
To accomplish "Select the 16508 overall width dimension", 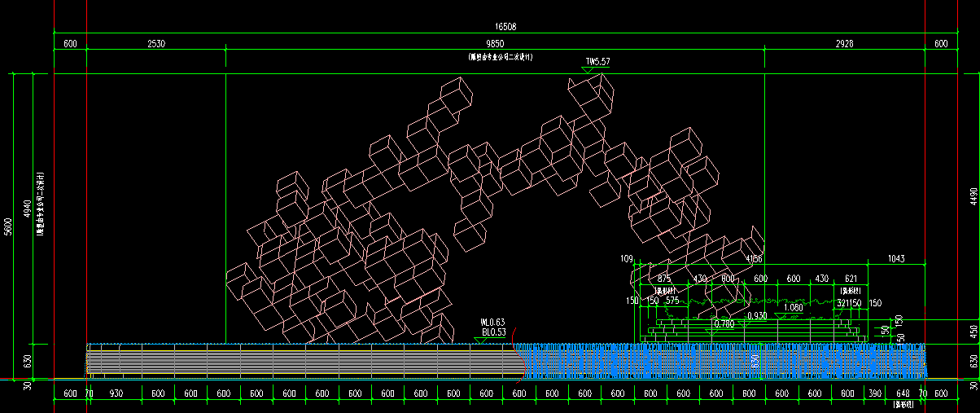I will pyautogui.click(x=505, y=26).
